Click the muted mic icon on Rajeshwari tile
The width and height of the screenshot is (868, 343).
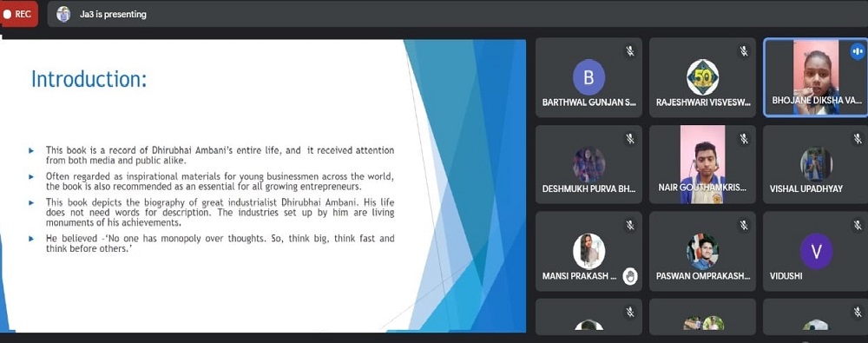(x=744, y=51)
